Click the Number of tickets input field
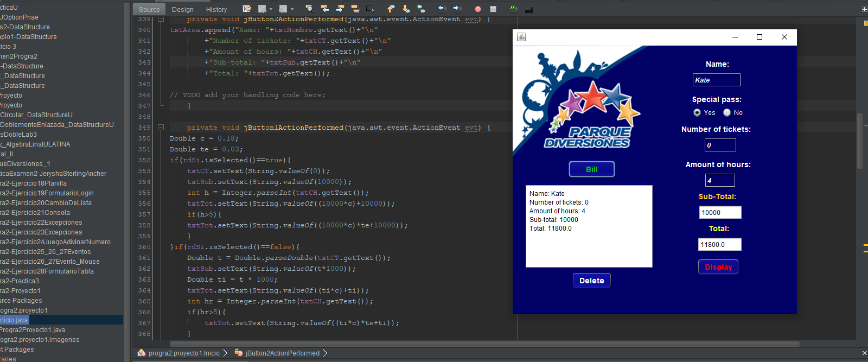The image size is (868, 362). point(720,145)
